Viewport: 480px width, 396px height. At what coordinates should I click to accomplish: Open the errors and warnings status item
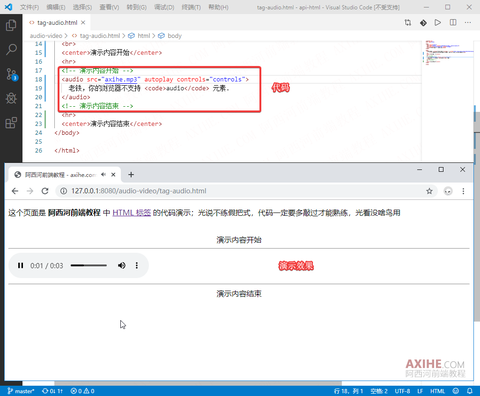pyautogui.click(x=82, y=391)
